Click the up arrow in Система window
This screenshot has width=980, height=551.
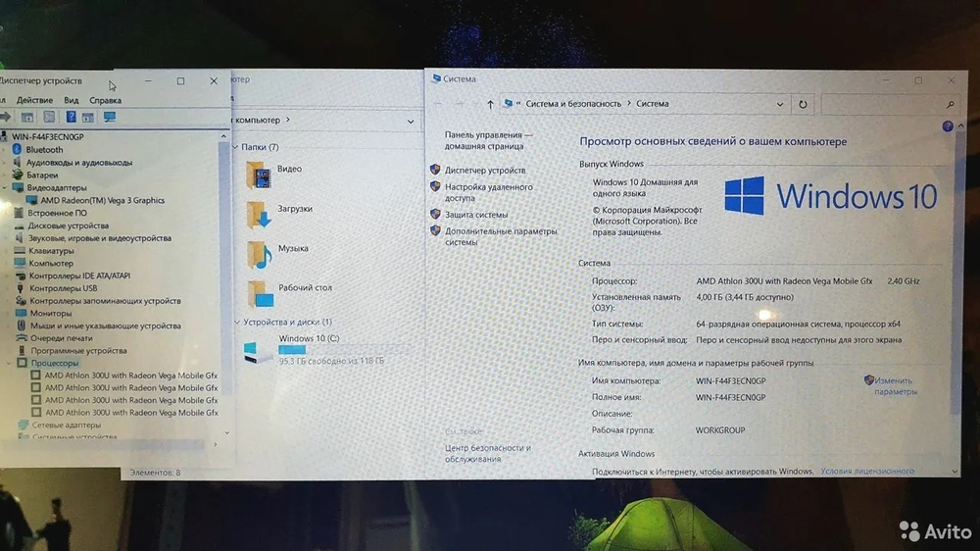pyautogui.click(x=490, y=105)
